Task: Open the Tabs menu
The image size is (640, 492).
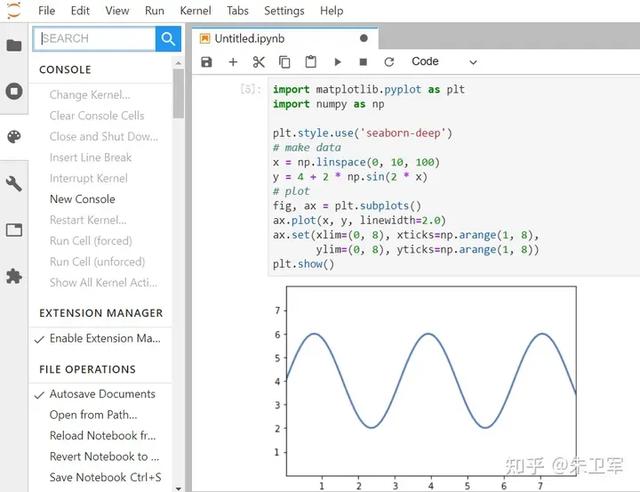Action: pos(238,11)
